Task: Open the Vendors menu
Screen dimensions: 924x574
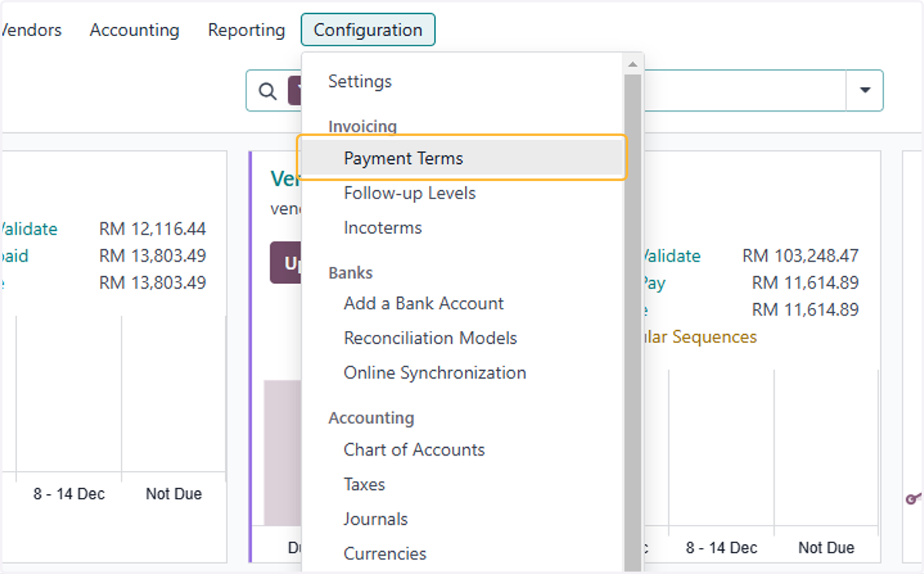Action: tap(30, 30)
